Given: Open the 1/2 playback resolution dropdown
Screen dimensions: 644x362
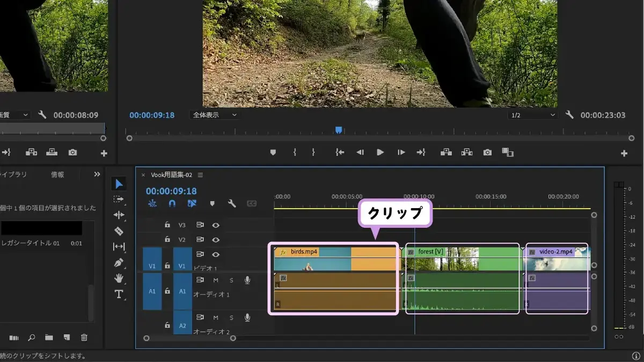Looking at the screenshot, I should [x=533, y=115].
